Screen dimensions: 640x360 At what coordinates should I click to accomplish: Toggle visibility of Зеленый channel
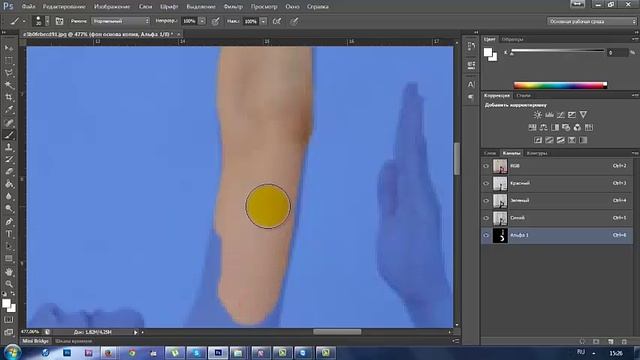[486, 200]
